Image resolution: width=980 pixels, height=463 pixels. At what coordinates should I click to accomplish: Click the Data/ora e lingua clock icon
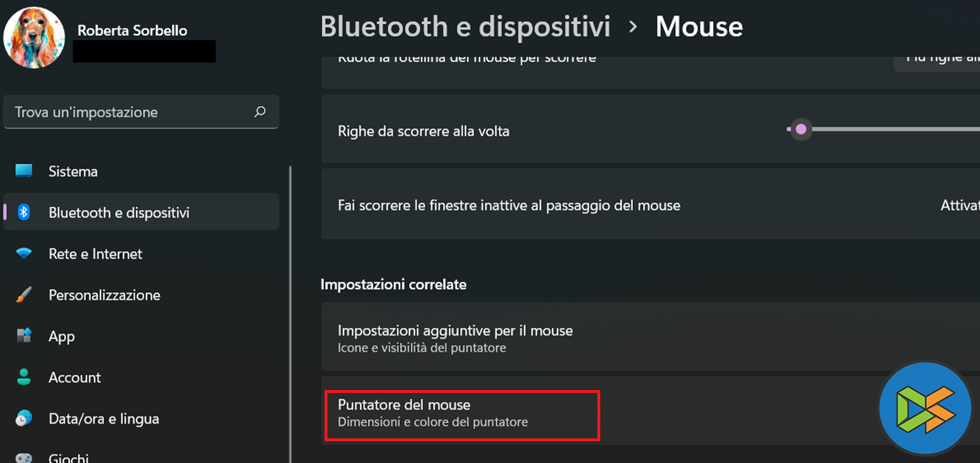tap(24, 419)
